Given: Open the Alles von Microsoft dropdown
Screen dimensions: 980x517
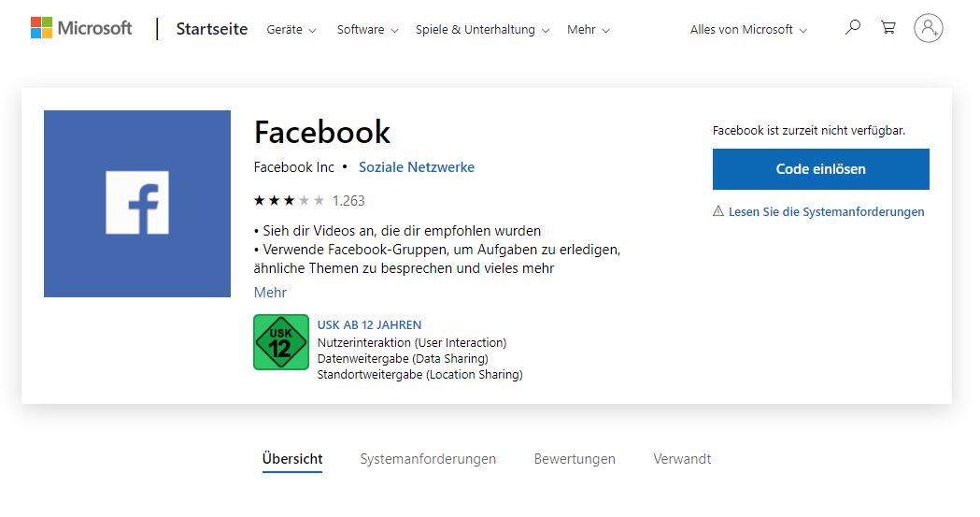Looking at the screenshot, I should coord(747,30).
